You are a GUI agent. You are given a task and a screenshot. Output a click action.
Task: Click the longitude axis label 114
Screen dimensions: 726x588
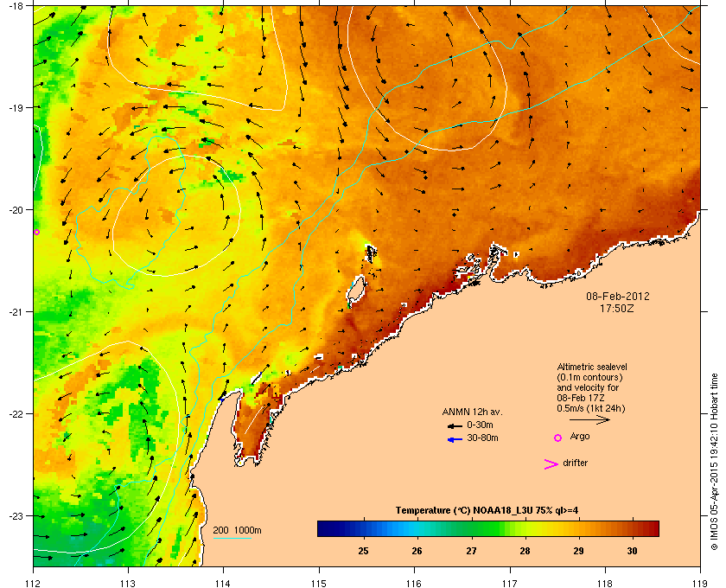tap(223, 584)
